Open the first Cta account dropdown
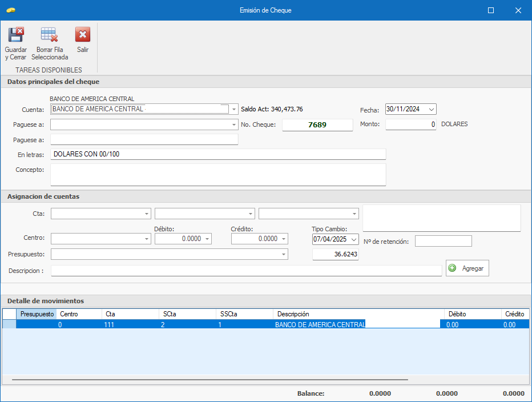 (147, 214)
